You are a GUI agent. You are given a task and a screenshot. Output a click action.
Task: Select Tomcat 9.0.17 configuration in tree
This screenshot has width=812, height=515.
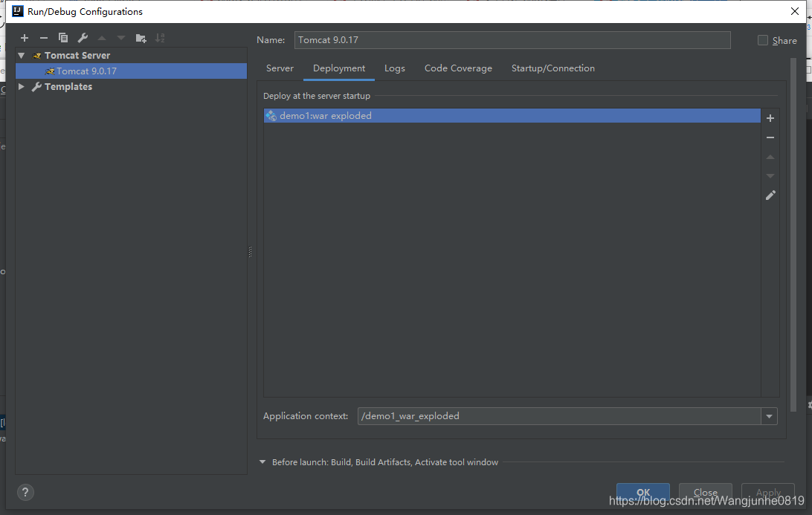(x=131, y=71)
